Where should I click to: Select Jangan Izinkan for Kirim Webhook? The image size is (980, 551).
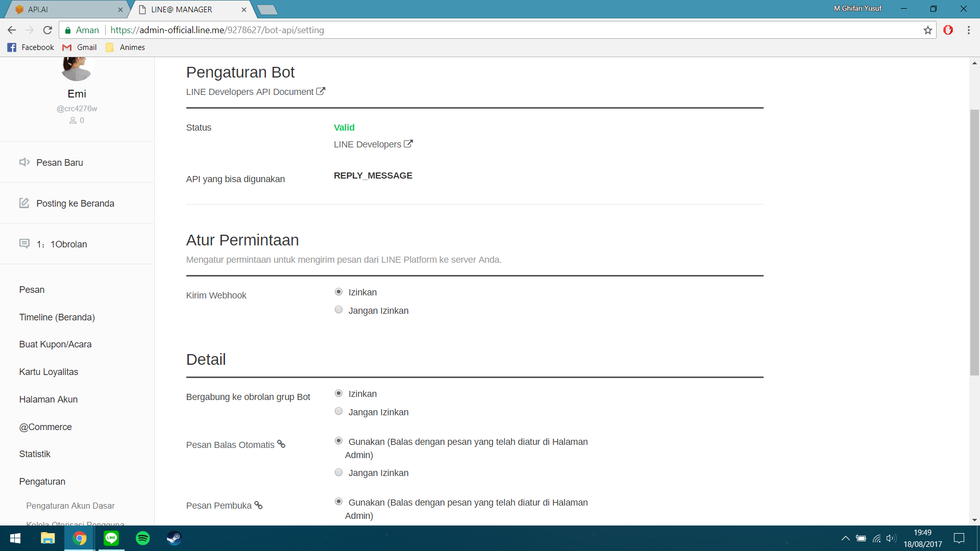[x=338, y=310]
